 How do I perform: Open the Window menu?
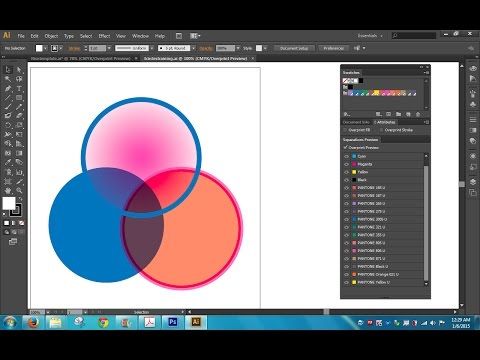pos(140,36)
